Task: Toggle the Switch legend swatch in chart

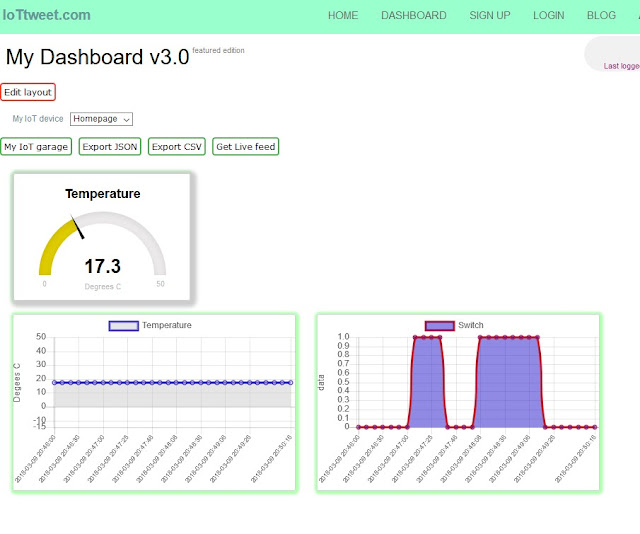Action: pos(440,326)
